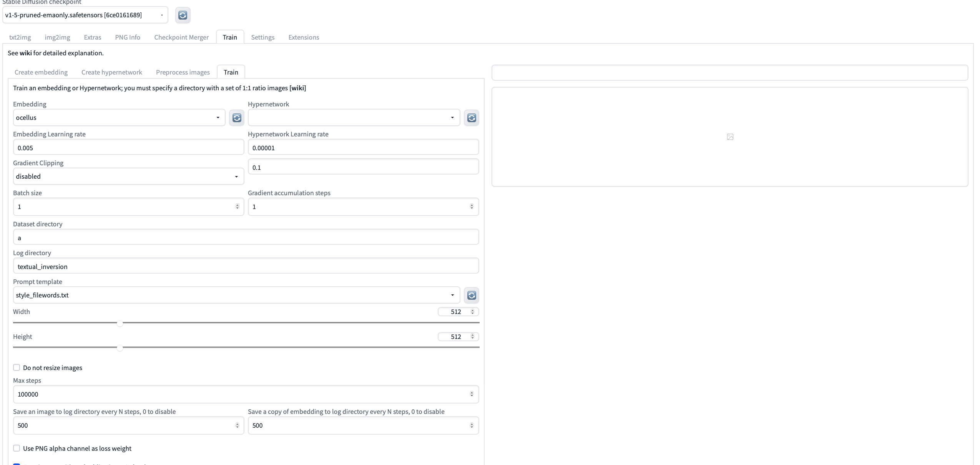This screenshot has height=465, width=980.
Task: Switch to the Create hypernetwork tab
Action: coord(111,72)
